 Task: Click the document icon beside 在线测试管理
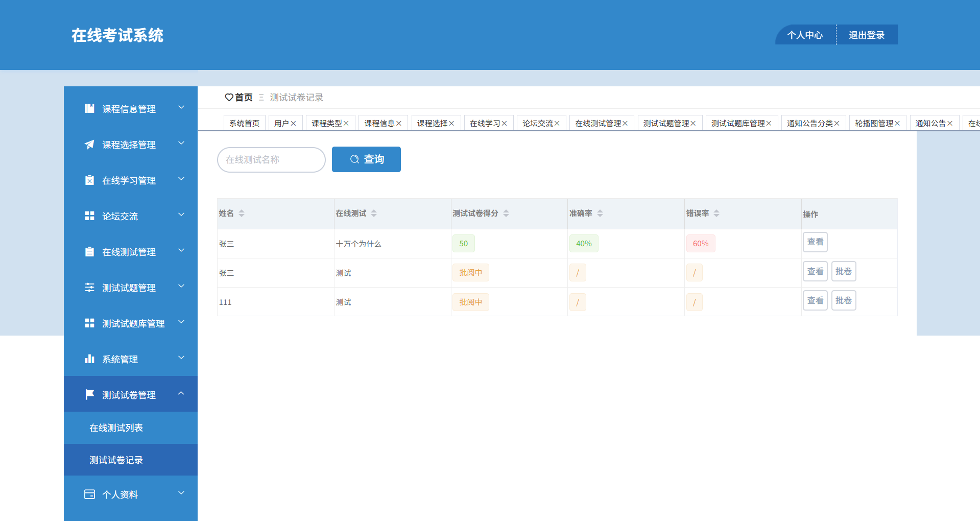tap(89, 252)
